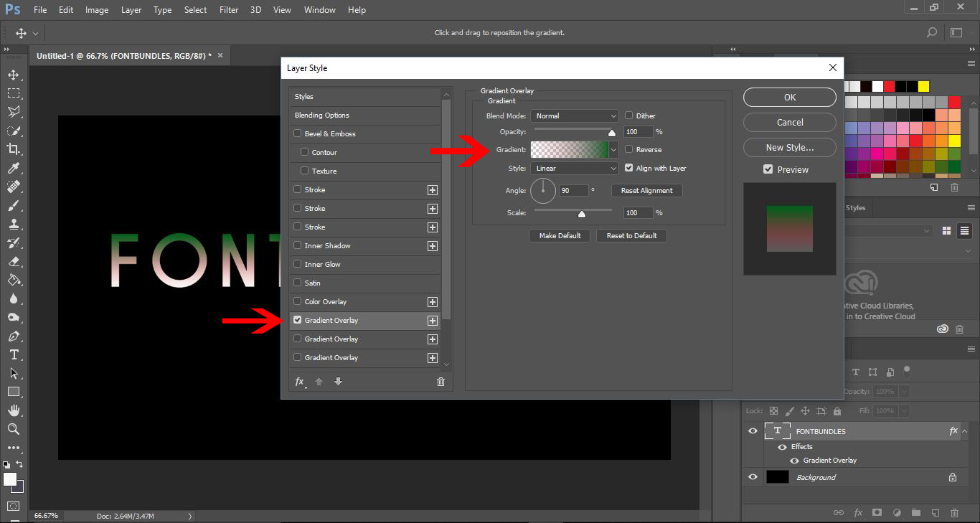Select the Eraser tool
This screenshot has width=980, height=523.
click(14, 261)
